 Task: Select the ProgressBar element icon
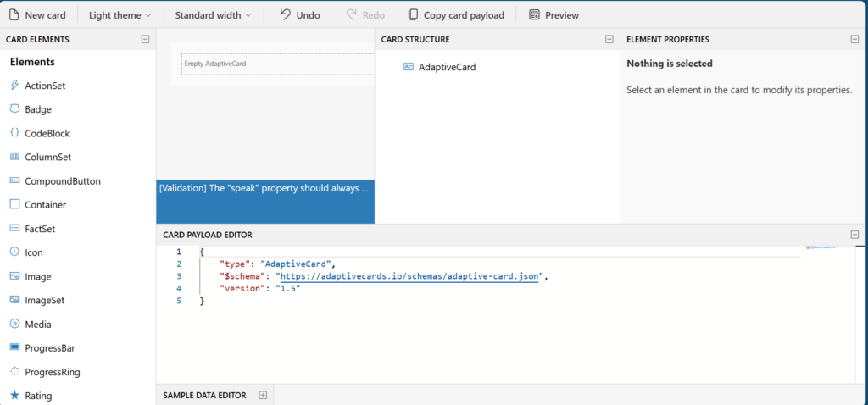(x=14, y=347)
